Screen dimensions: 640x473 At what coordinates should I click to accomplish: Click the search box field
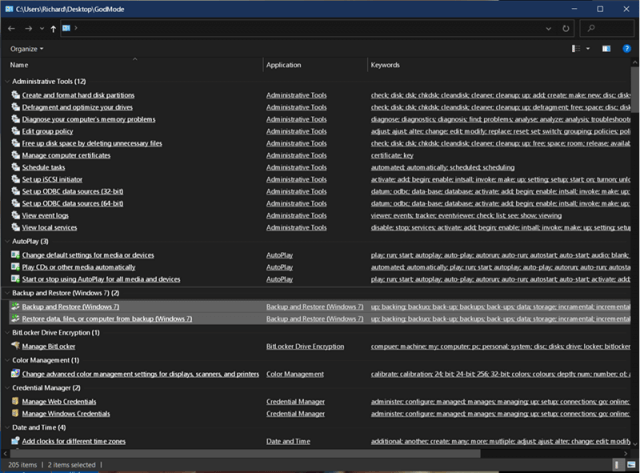pyautogui.click(x=607, y=29)
